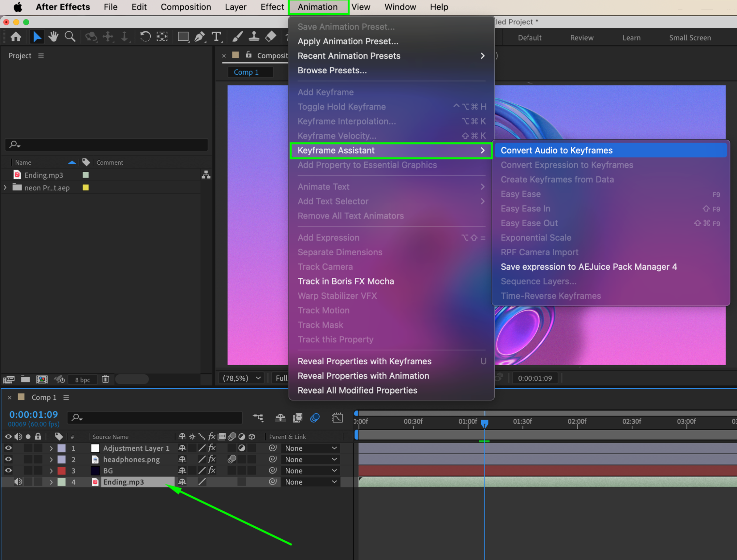Switch to Small Screen workspace

click(x=690, y=38)
